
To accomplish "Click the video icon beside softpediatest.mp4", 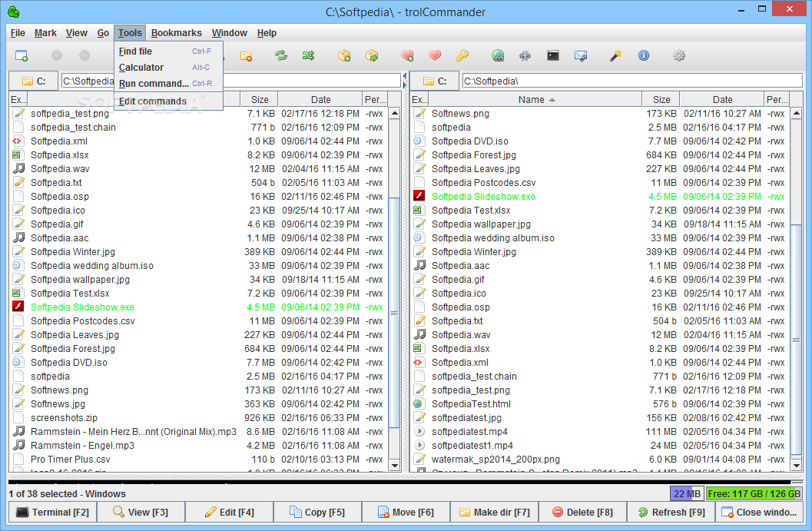I will pyautogui.click(x=419, y=431).
